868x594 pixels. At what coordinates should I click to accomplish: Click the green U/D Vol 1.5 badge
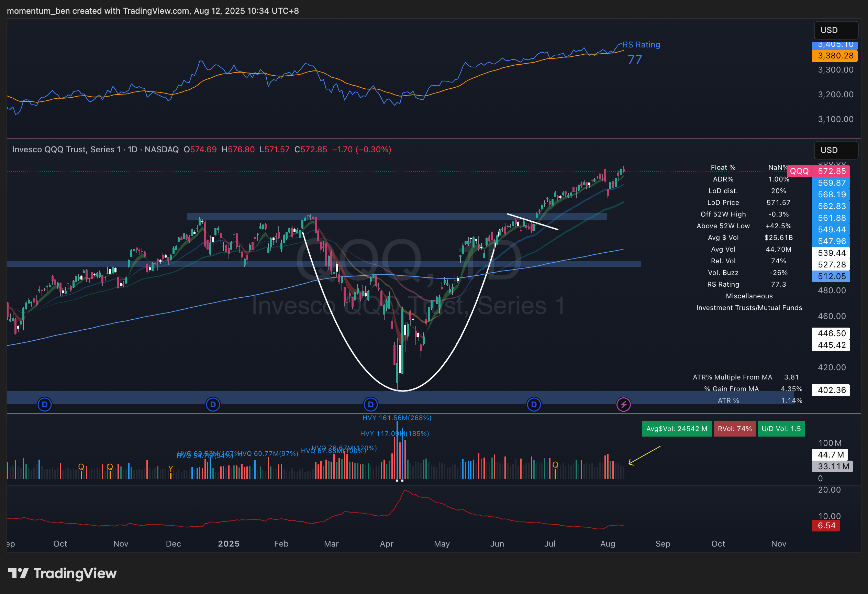(781, 429)
